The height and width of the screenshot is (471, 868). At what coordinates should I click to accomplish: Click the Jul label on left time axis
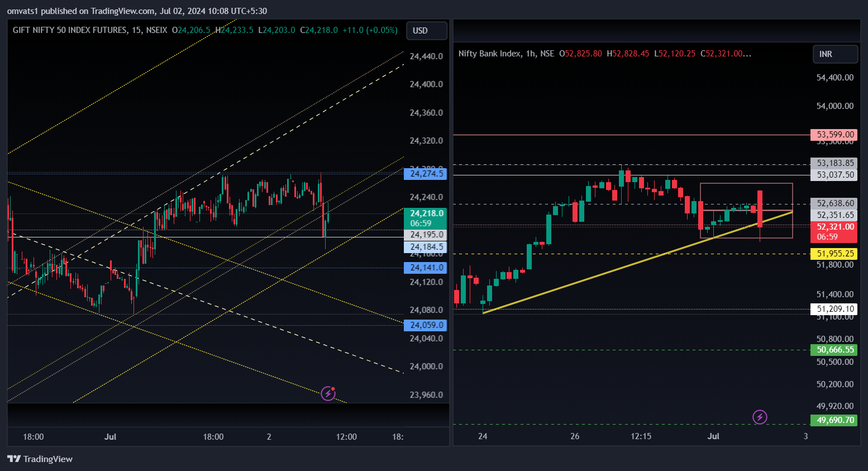(110, 437)
